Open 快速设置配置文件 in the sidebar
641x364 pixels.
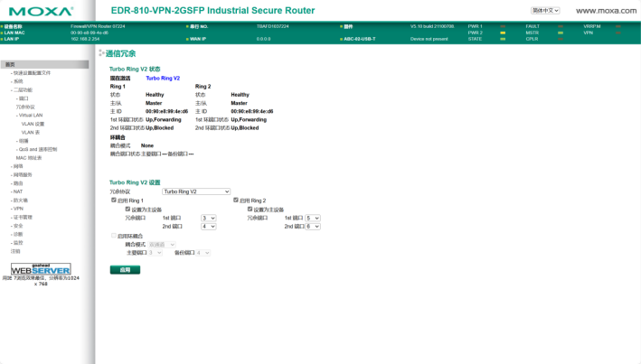[x=32, y=73]
